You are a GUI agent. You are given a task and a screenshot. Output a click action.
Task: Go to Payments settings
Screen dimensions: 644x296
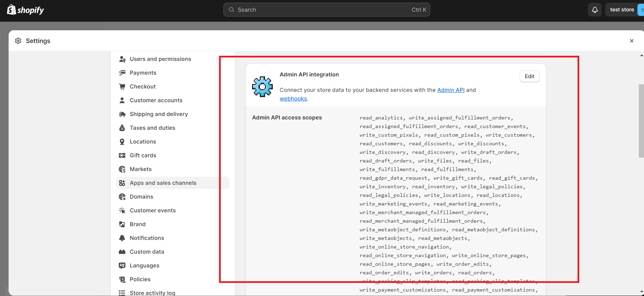(173, 73)
